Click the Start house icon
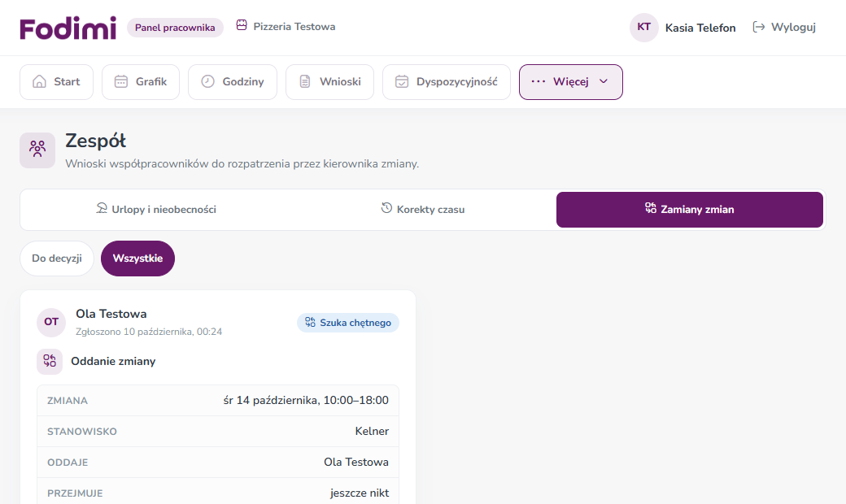Screen dimensions: 846x504 coord(39,81)
